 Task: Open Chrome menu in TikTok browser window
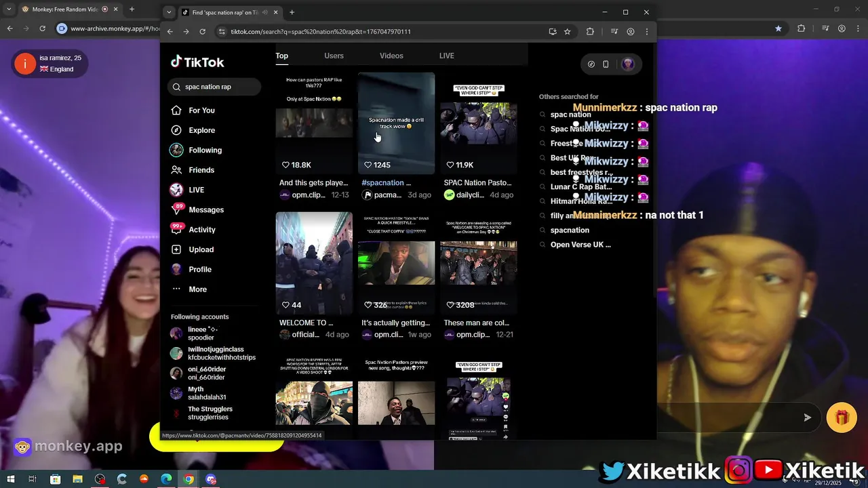click(x=647, y=31)
